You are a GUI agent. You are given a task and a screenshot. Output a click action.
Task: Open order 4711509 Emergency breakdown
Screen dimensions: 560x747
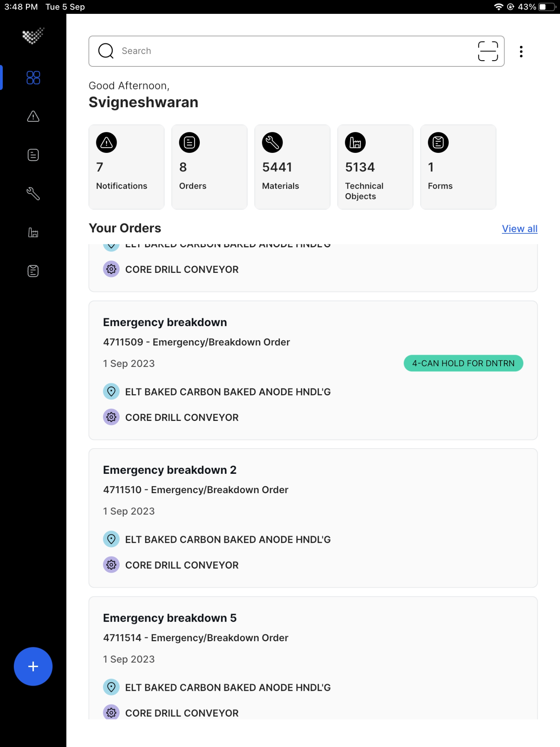click(313, 370)
